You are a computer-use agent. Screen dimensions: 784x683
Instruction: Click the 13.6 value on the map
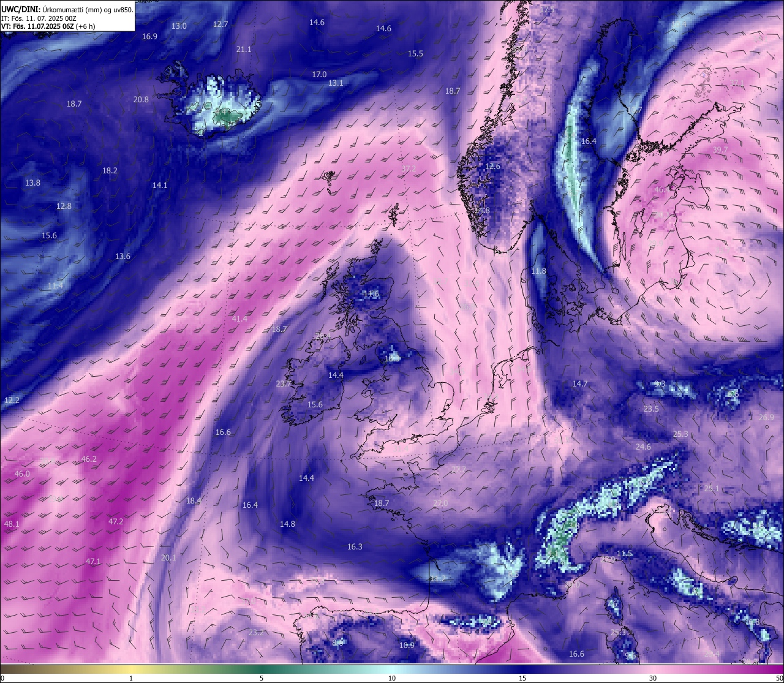pyautogui.click(x=123, y=257)
